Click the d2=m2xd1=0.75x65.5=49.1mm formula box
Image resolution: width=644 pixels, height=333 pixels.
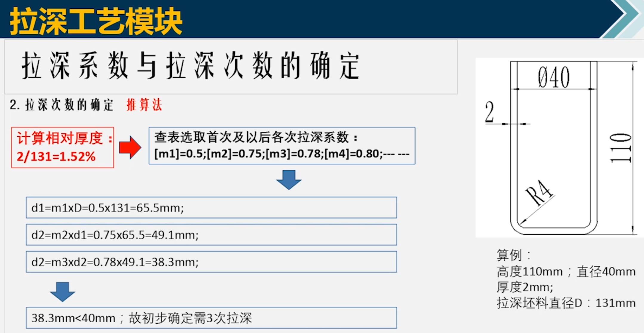click(x=211, y=235)
